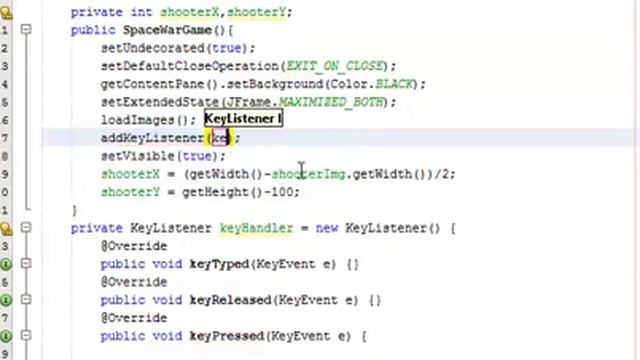This screenshot has width=640, height=360.
Task: Click the 'shooterImg' variable
Action: pos(308,174)
